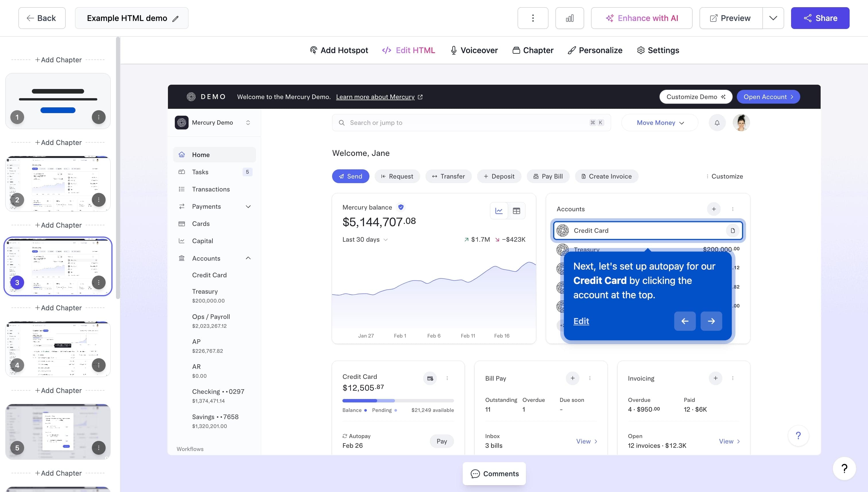Click the Back button
The height and width of the screenshot is (492, 868).
(42, 18)
